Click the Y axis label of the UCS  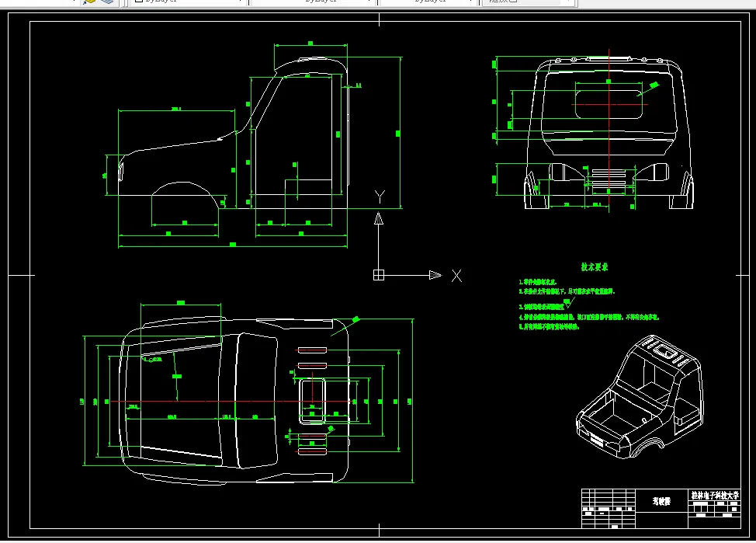pos(380,197)
